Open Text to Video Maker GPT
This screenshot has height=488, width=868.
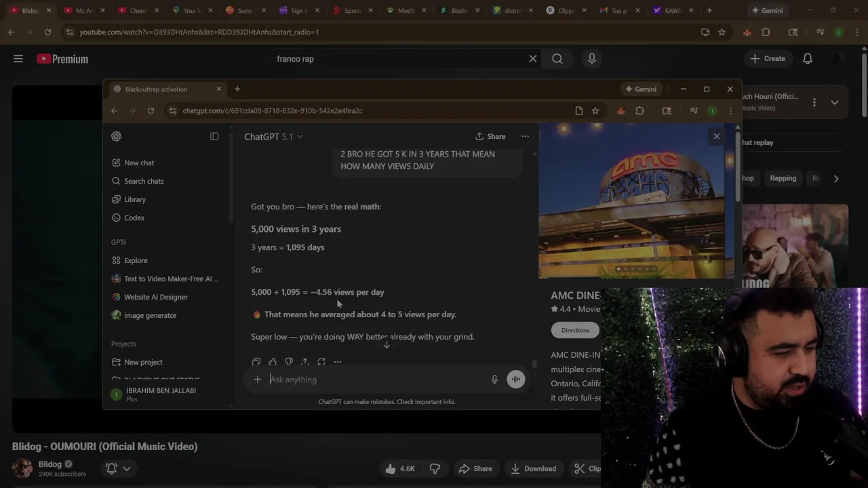[165, 279]
